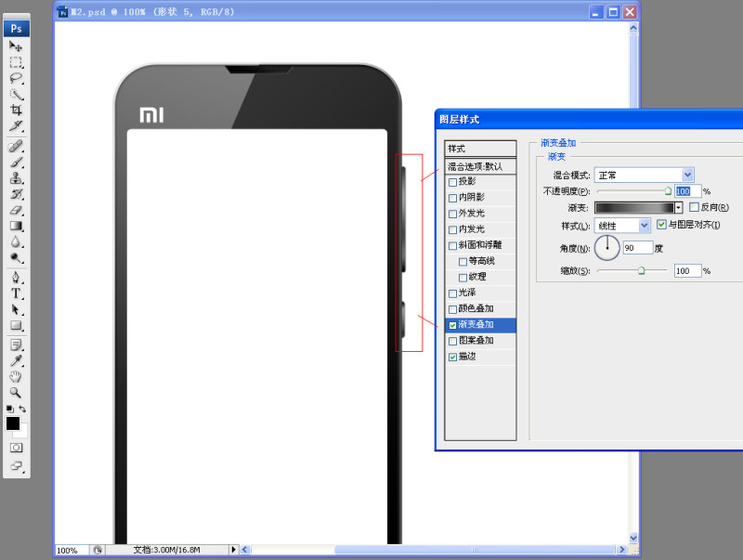The image size is (743, 560).
Task: Select the History Brush tool
Action: [16, 194]
